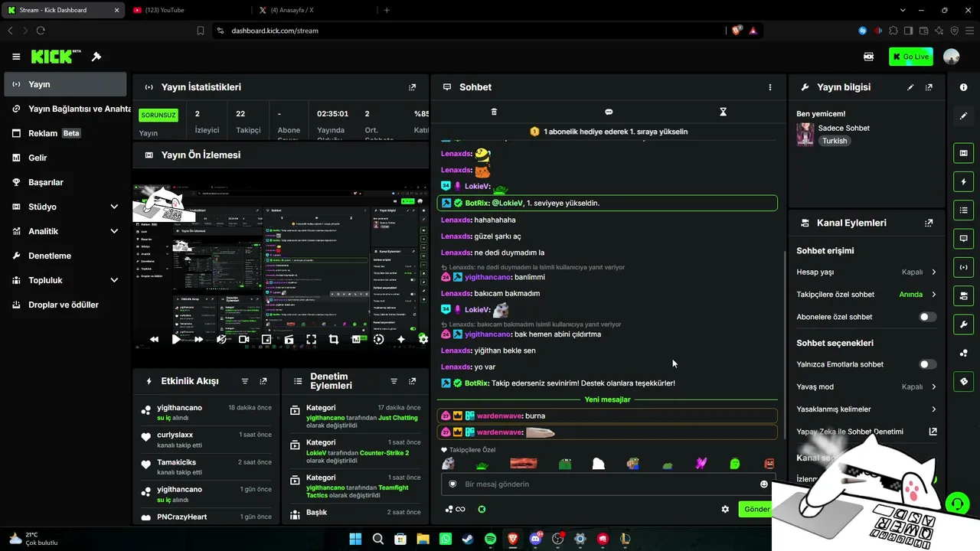Image resolution: width=980 pixels, height=551 pixels.
Task: Open a new browser tab with plus button
Action: pyautogui.click(x=387, y=10)
